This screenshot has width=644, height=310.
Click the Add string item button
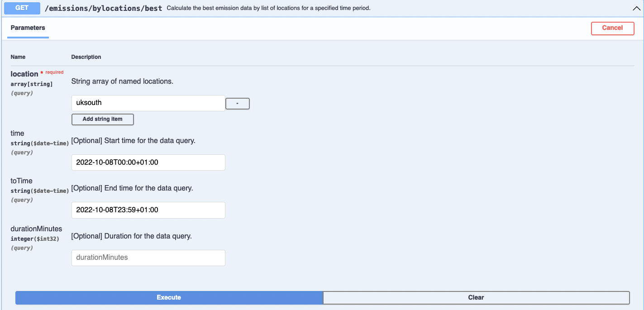103,119
